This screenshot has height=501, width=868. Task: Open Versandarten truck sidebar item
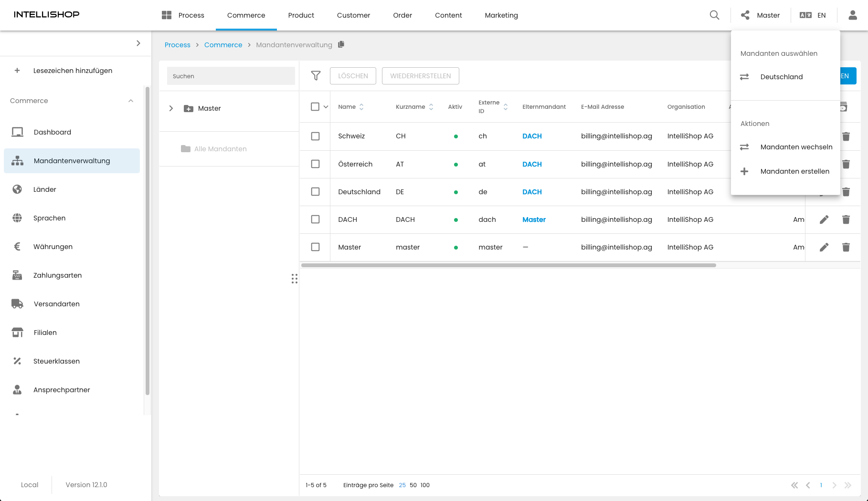point(72,304)
